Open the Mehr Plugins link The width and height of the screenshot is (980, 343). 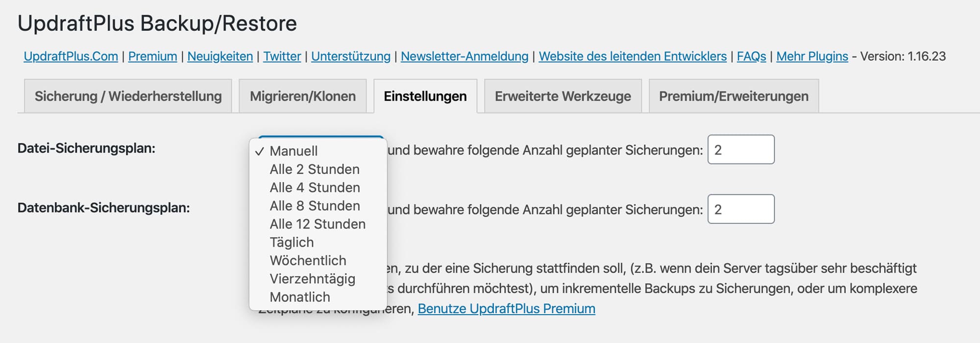pyautogui.click(x=812, y=56)
